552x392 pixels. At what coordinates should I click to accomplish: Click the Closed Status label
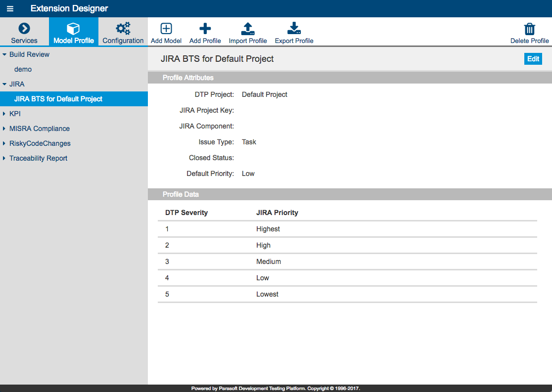[x=211, y=158]
